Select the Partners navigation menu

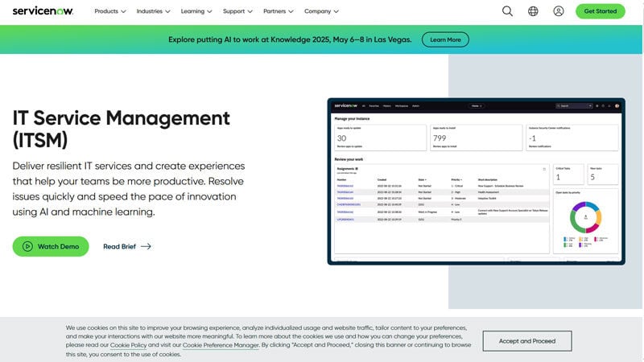tap(279, 12)
